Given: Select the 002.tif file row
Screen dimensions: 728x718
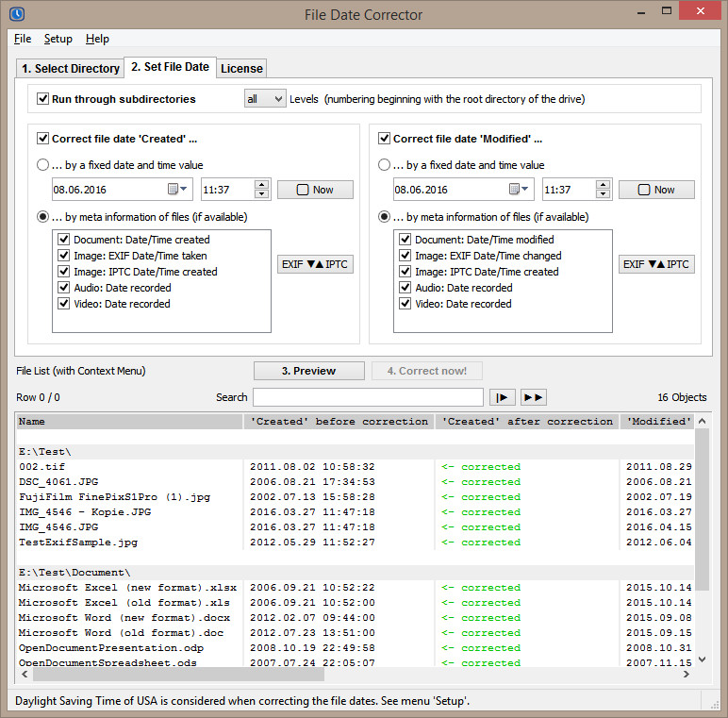Looking at the screenshot, I should 356,467.
